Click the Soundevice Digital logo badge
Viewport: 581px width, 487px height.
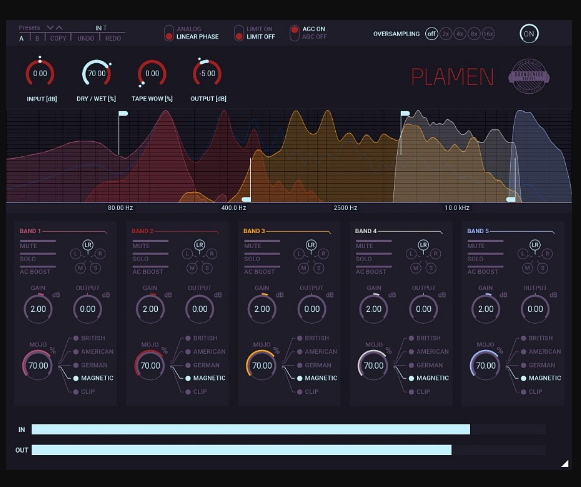click(x=529, y=76)
